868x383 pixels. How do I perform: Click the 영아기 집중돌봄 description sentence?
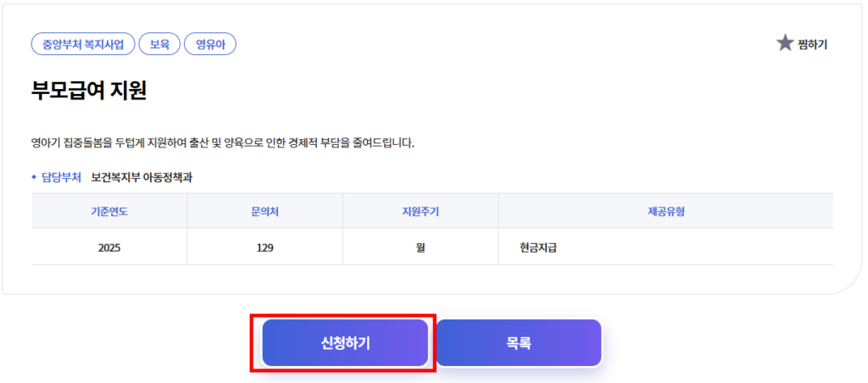click(222, 142)
